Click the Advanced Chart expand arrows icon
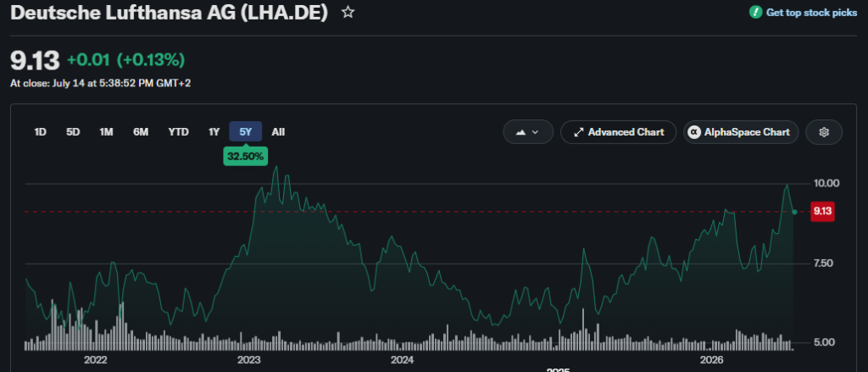 (578, 132)
